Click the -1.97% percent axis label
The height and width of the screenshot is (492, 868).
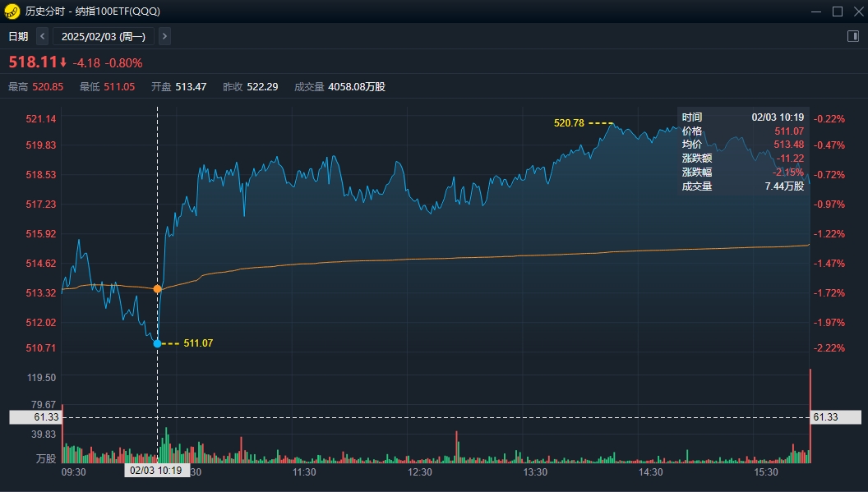coord(829,322)
